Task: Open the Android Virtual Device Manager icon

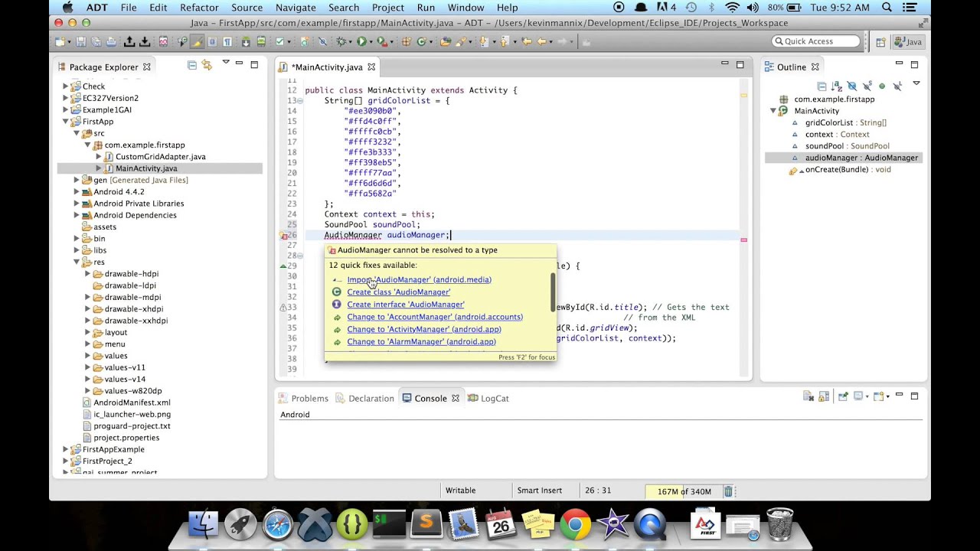Action: click(260, 41)
